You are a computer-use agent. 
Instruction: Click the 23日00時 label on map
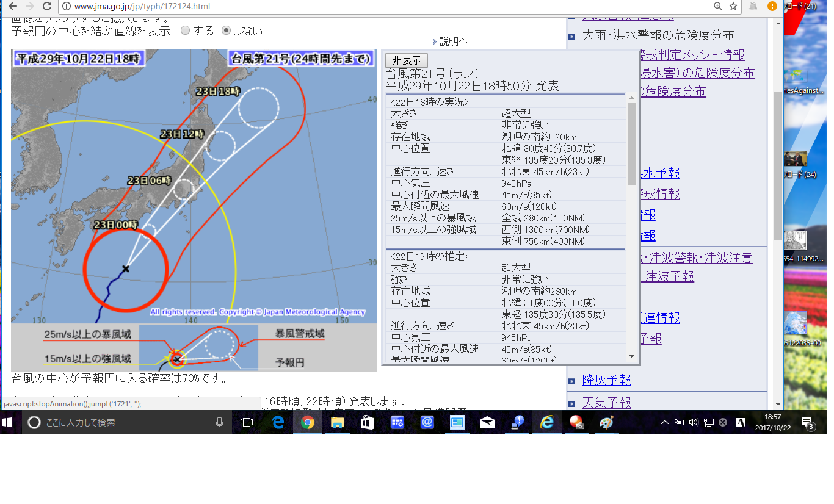coord(116,225)
